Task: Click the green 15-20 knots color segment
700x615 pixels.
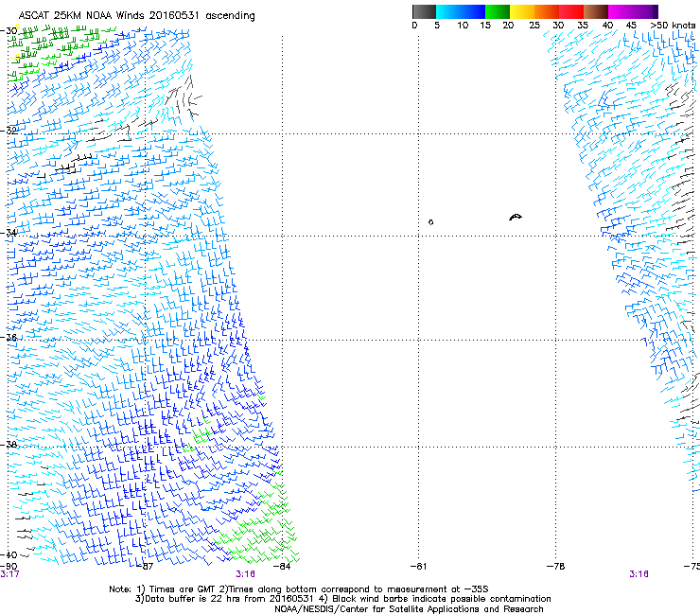Action: coord(498,11)
